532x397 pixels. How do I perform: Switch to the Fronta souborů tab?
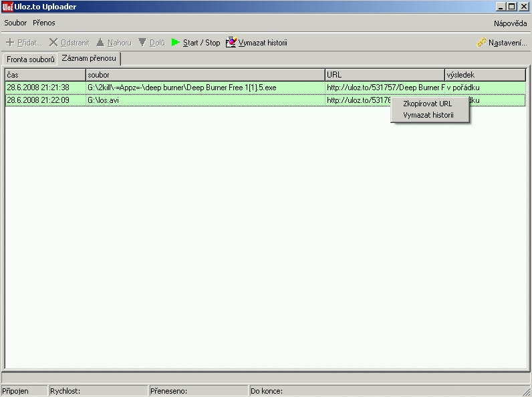pos(31,59)
